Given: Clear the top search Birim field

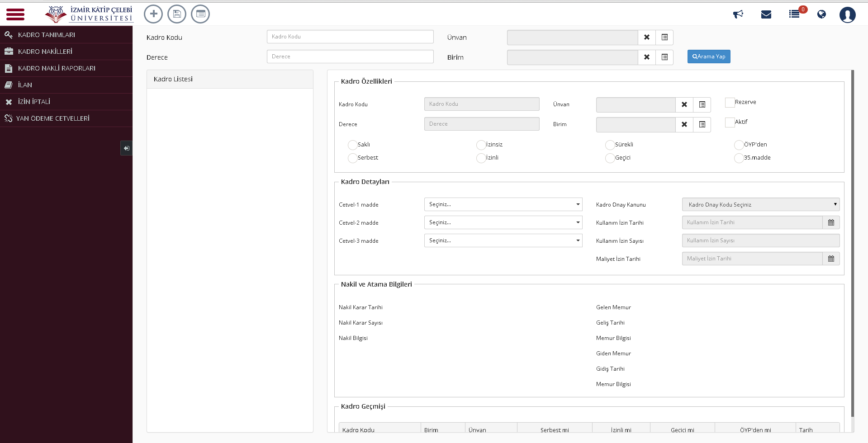Looking at the screenshot, I should tap(647, 57).
